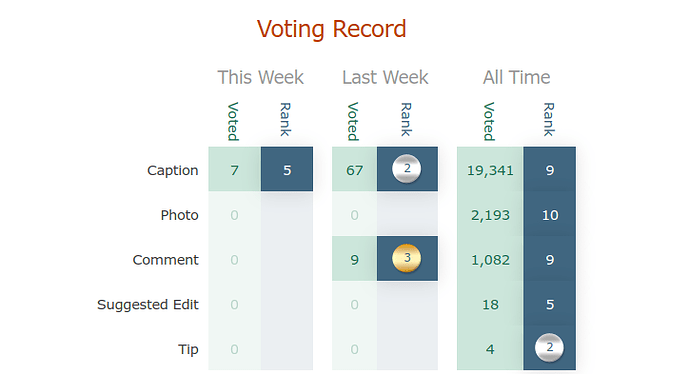The height and width of the screenshot is (374, 690).
Task: Click the This Week column heading
Action: pyautogui.click(x=261, y=77)
